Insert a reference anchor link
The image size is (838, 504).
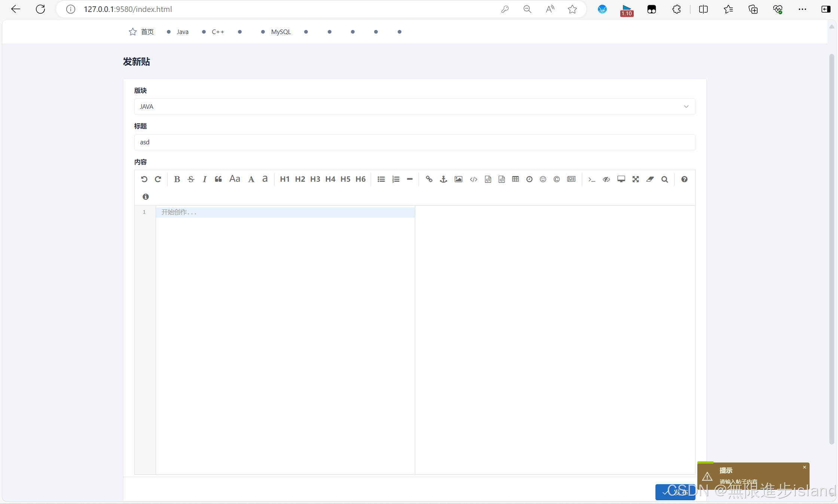pos(443,179)
